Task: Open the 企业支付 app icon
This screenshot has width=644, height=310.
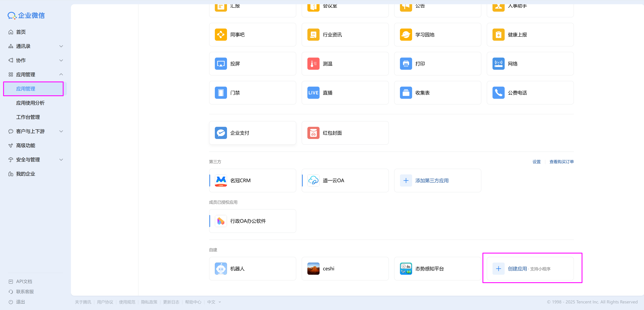Action: [221, 133]
